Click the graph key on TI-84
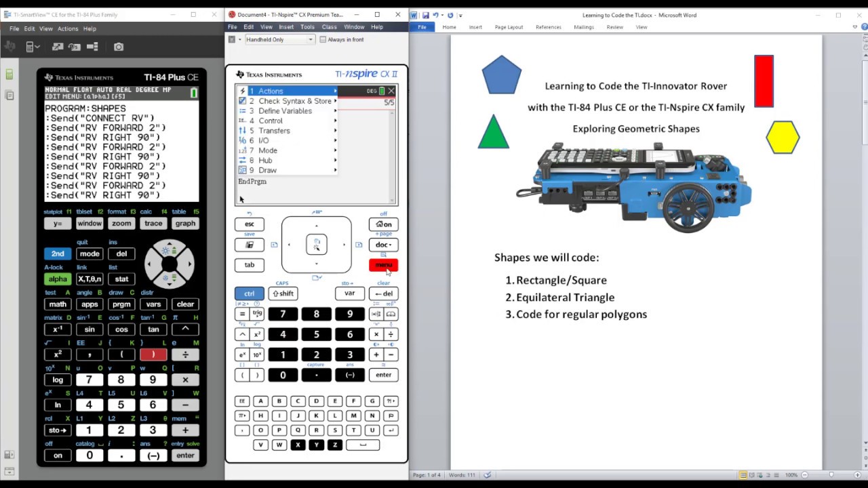 pyautogui.click(x=185, y=224)
